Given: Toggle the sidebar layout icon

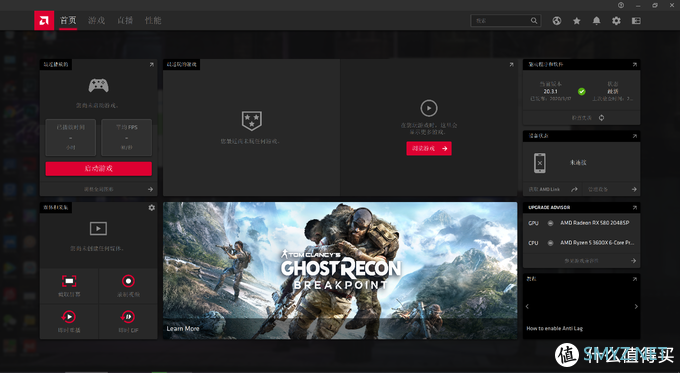Looking at the screenshot, I should click(636, 21).
